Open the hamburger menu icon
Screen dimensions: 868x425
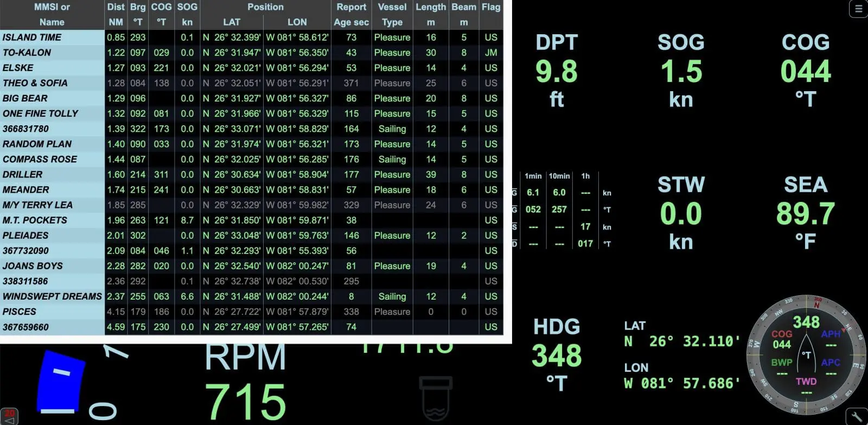858,9
